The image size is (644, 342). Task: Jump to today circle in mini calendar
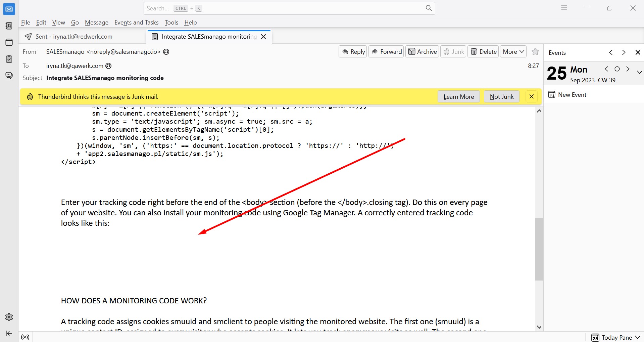pos(617,69)
